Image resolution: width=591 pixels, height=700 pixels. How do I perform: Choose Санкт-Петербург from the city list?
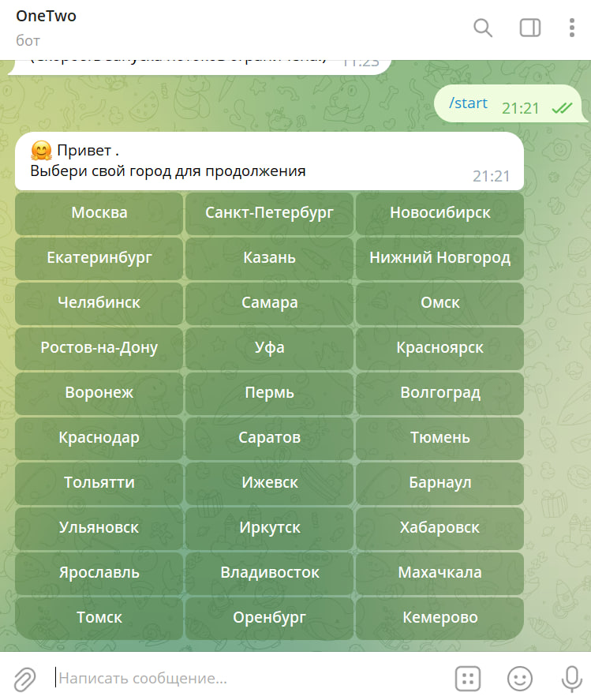point(269,213)
